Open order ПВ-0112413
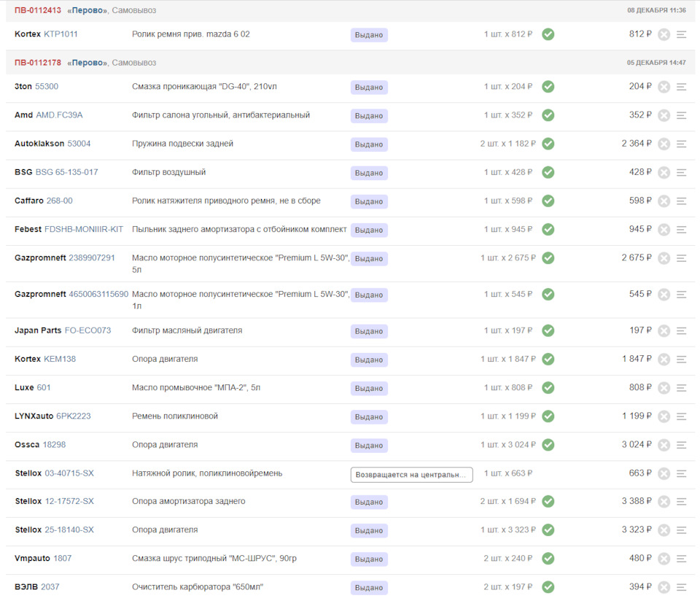 (37, 10)
